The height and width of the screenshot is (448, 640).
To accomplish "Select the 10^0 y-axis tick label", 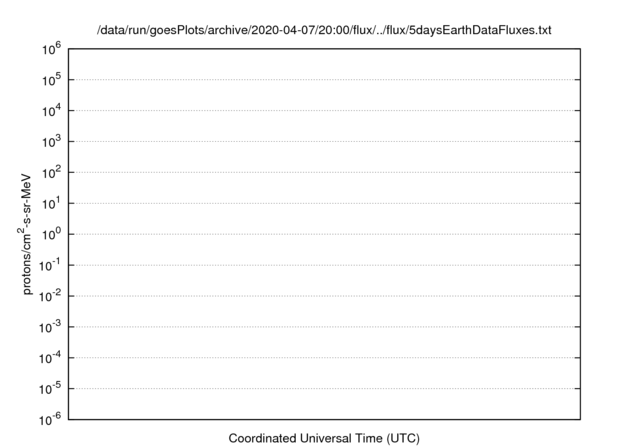I will coord(51,234).
